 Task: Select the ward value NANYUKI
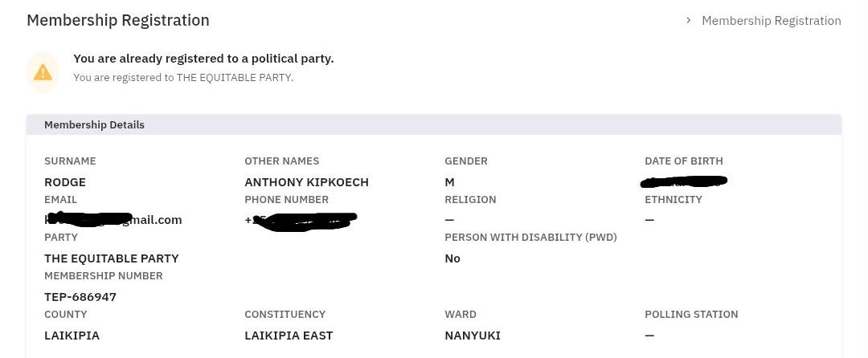click(473, 336)
